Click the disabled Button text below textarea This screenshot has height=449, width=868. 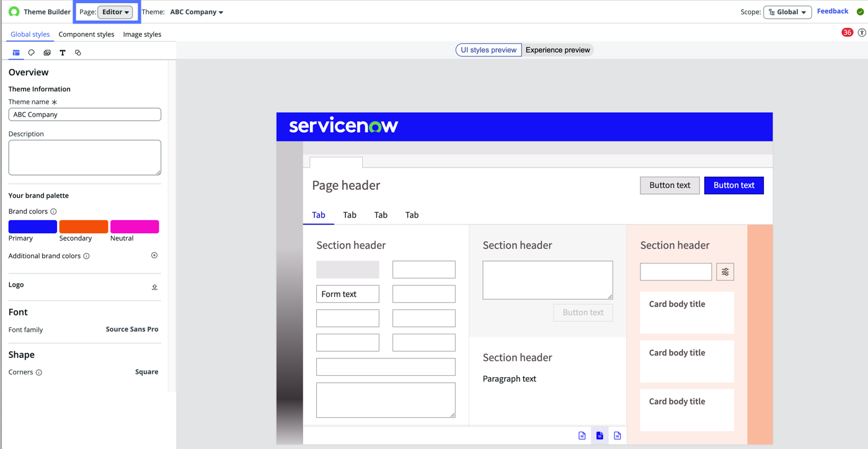point(583,313)
